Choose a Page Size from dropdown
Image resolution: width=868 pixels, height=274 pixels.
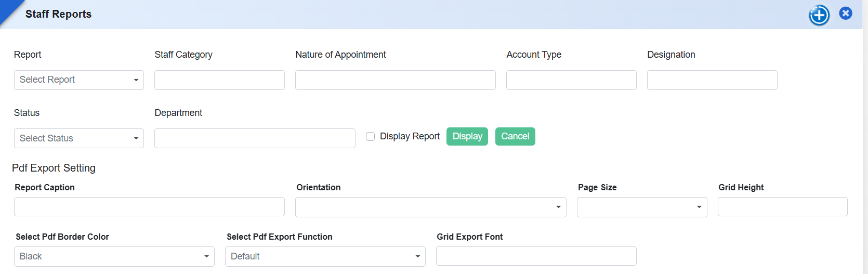click(641, 207)
